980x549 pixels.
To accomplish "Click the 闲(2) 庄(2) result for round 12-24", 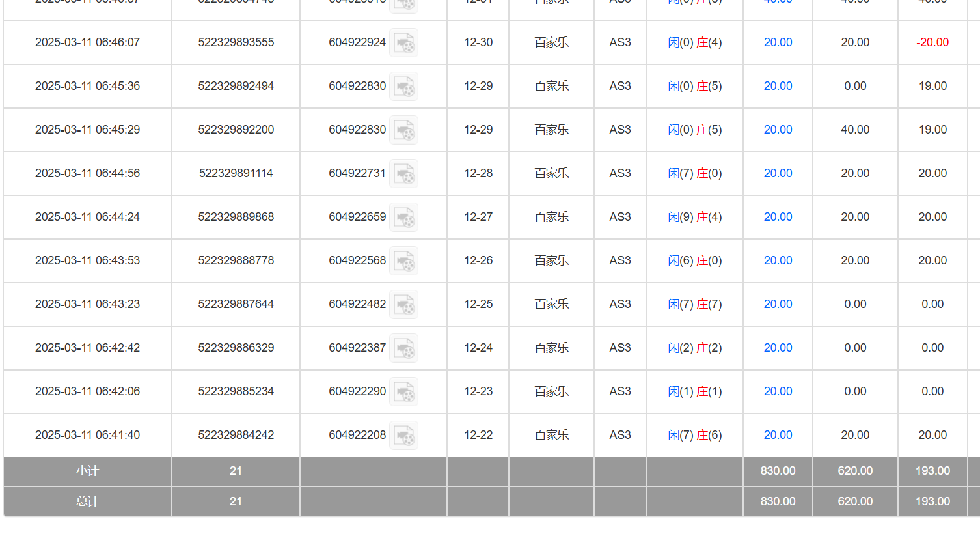I will coord(694,348).
